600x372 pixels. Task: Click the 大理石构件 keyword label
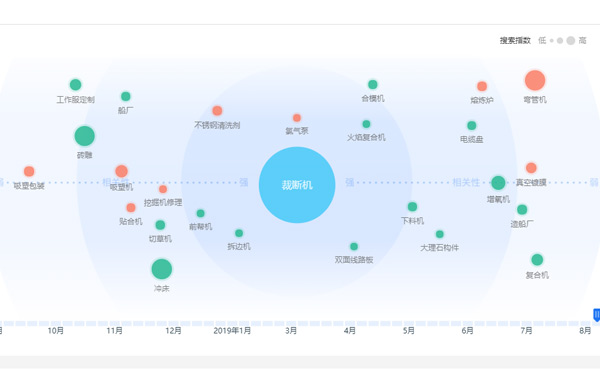coord(439,248)
